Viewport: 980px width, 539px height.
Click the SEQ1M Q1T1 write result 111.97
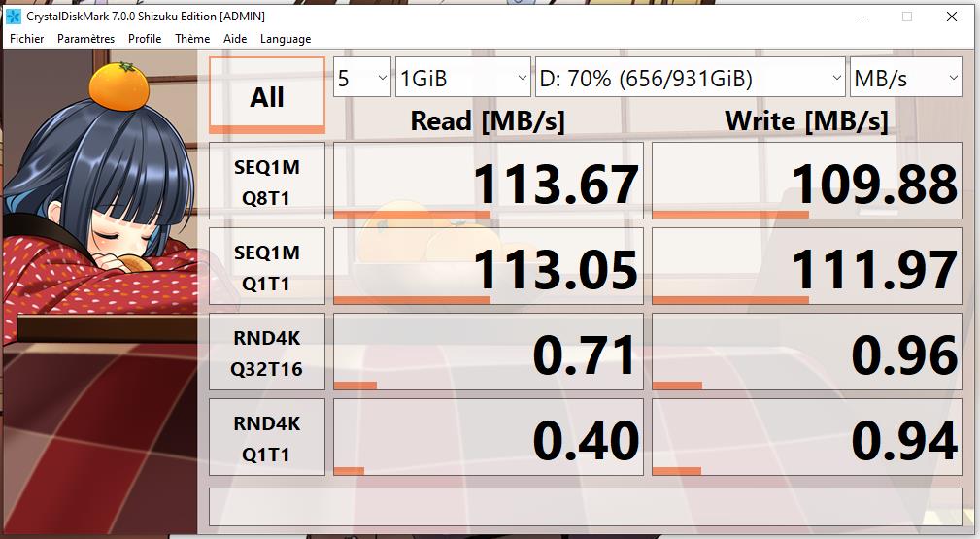click(807, 268)
